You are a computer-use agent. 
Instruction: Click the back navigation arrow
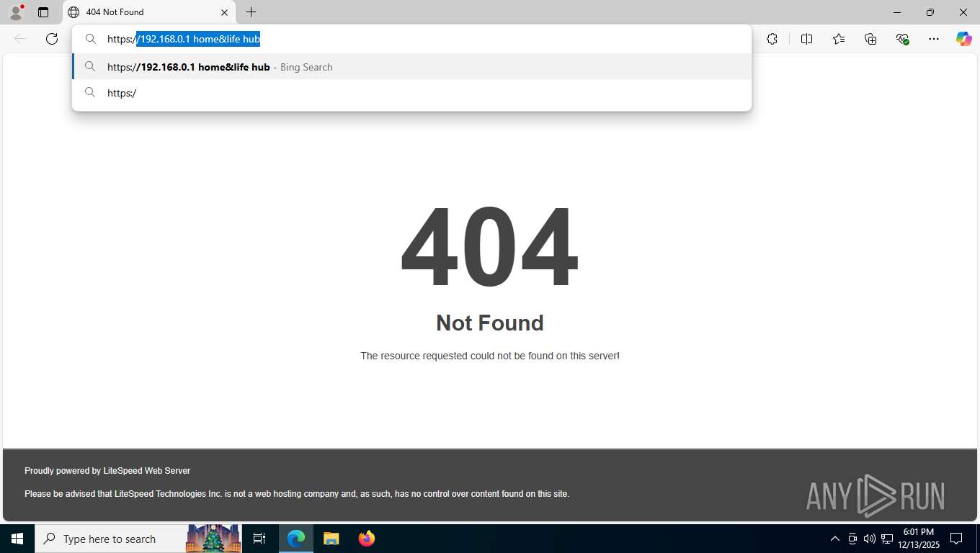(x=20, y=39)
